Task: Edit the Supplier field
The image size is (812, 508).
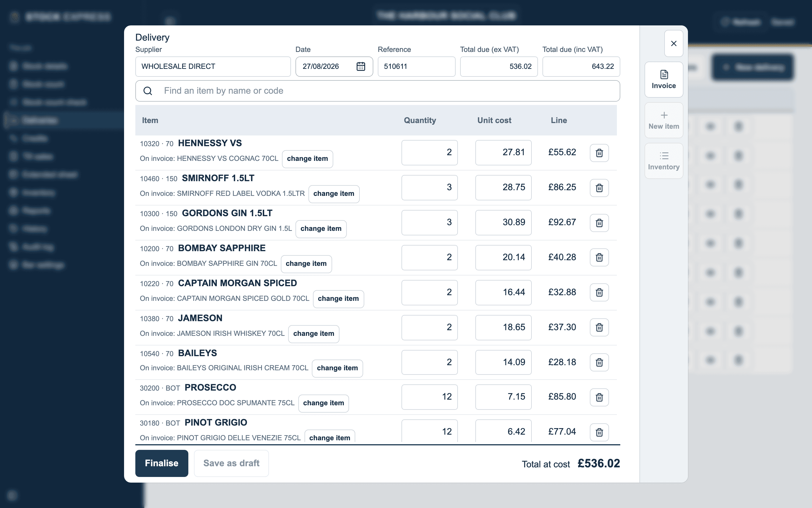Action: [213, 67]
